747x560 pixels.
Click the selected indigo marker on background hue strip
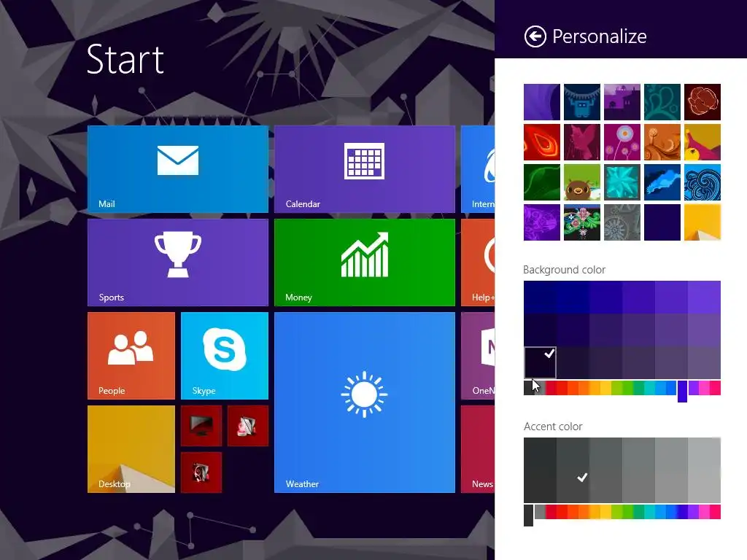(x=682, y=391)
